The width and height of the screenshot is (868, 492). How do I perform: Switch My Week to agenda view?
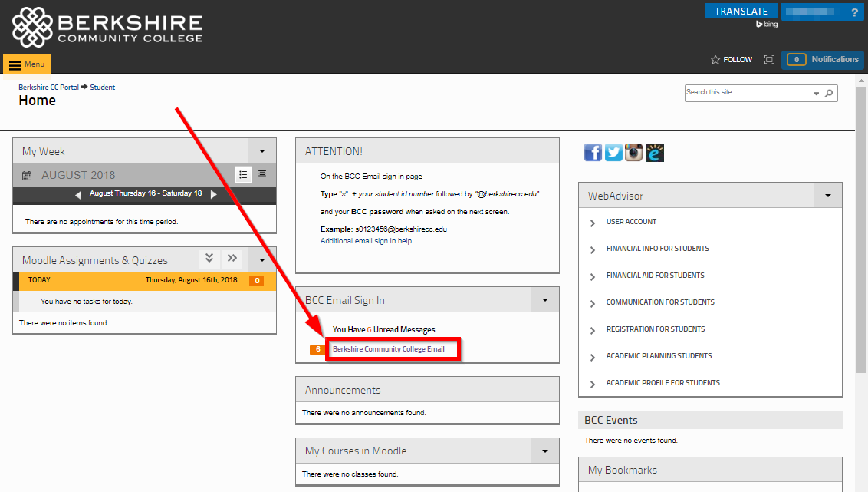[262, 174]
